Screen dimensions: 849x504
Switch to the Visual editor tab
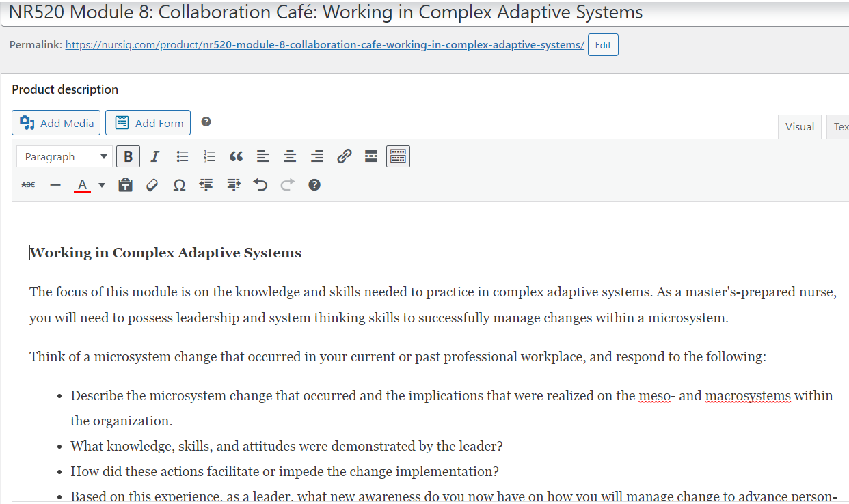click(799, 127)
